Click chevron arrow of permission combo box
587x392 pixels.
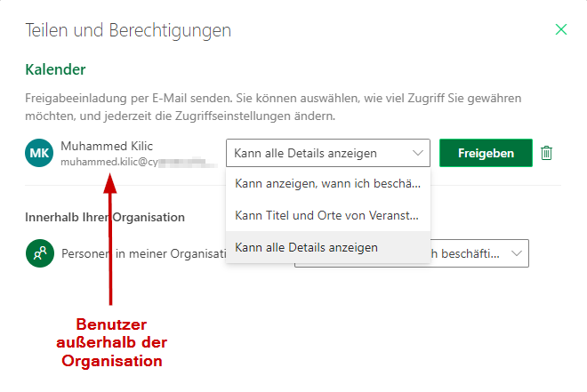point(418,153)
